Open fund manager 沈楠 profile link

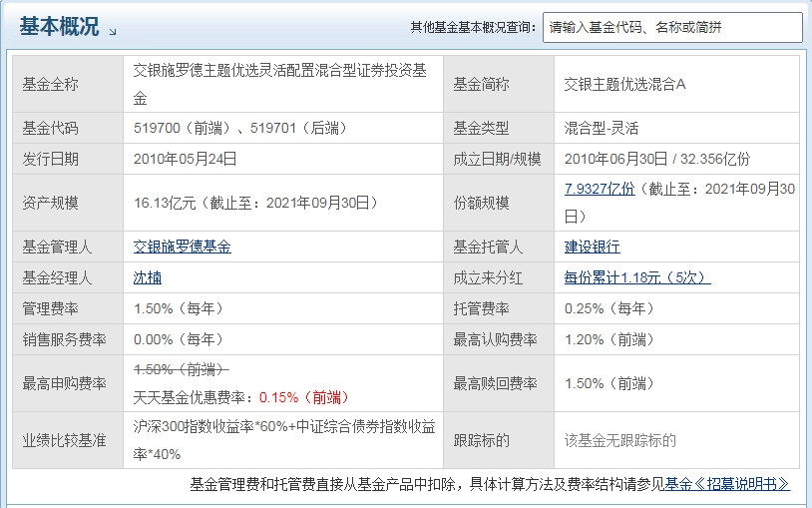click(147, 277)
